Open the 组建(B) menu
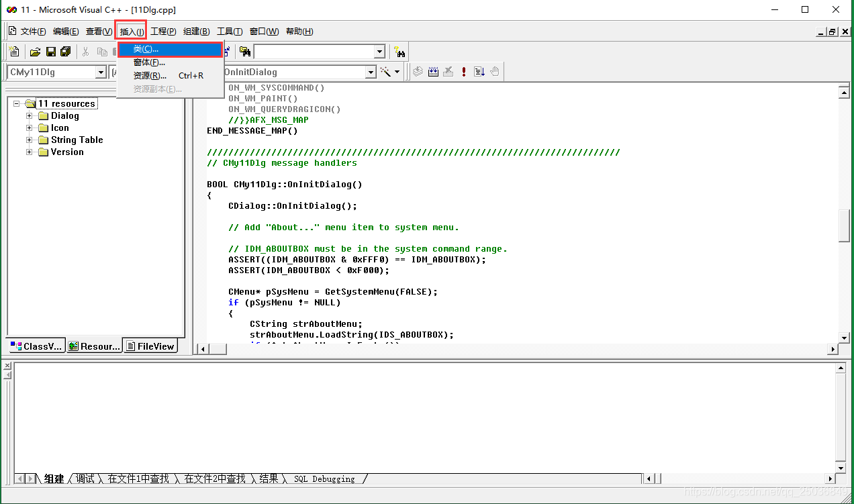Image resolution: width=854 pixels, height=504 pixels. 197,32
